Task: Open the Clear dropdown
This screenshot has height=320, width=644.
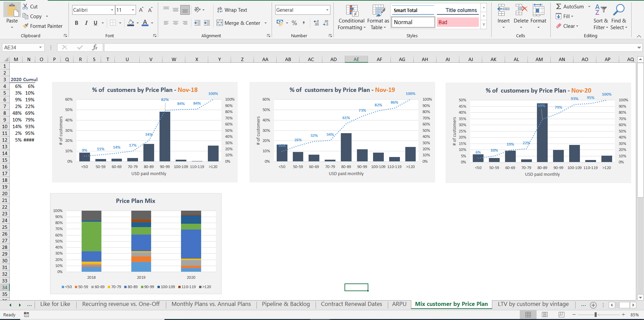Action: click(567, 26)
